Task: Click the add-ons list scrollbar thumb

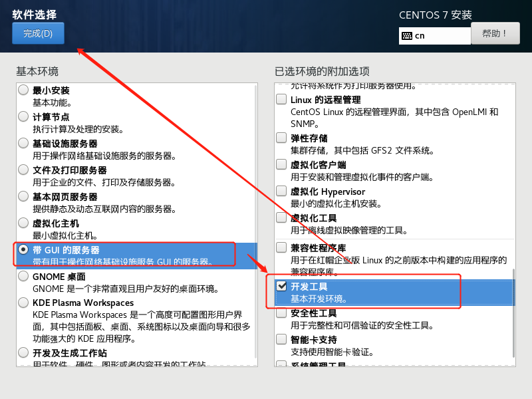Action: click(x=513, y=313)
